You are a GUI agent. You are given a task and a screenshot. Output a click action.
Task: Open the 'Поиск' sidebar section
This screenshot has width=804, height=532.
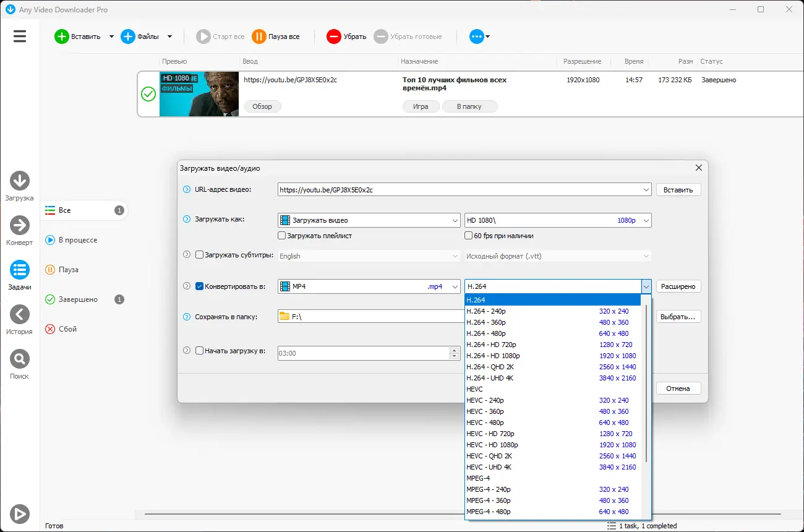coord(20,365)
